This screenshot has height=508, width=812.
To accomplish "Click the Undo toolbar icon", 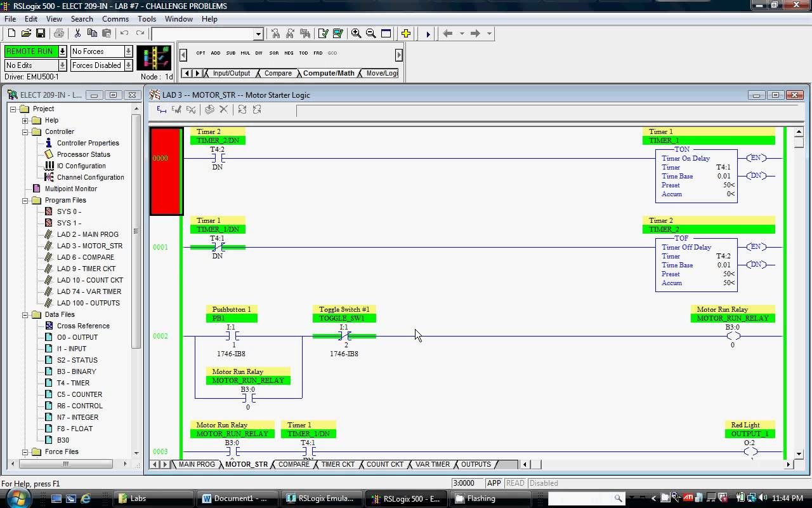I will [x=125, y=33].
